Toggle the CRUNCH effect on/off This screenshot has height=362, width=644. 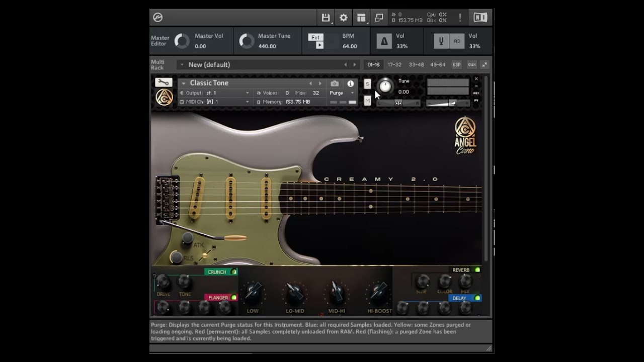tap(234, 272)
